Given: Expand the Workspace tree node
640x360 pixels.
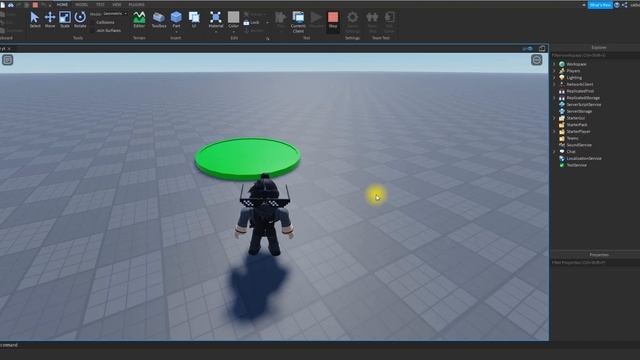Looking at the screenshot, I should pyautogui.click(x=554, y=64).
